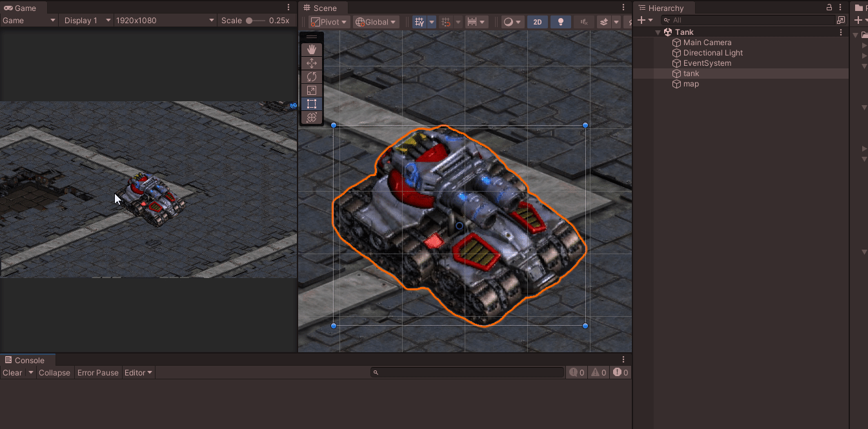
Task: Toggle Hierarchy panel lock
Action: point(829,8)
